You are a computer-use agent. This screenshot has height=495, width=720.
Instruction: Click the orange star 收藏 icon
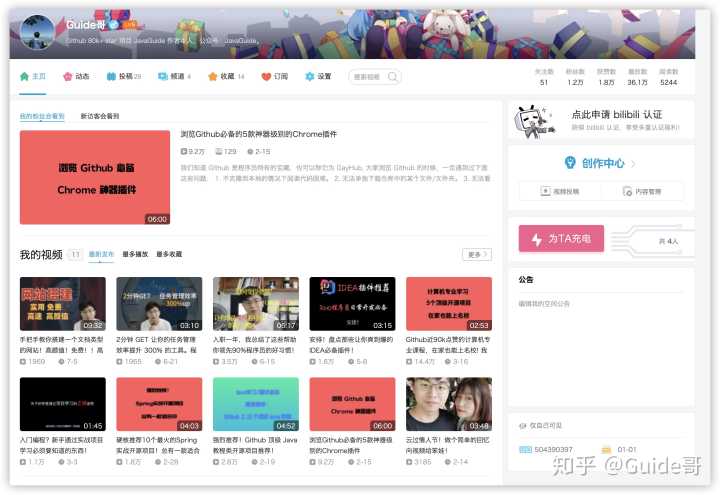click(x=212, y=76)
